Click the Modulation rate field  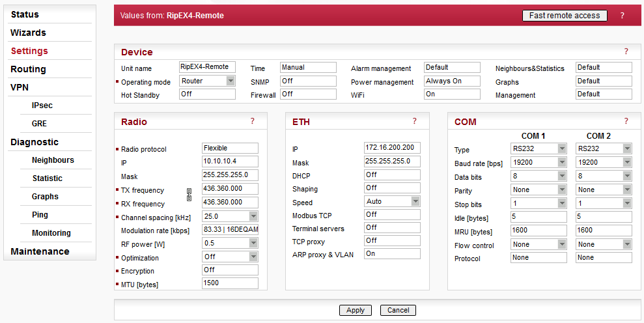230,230
